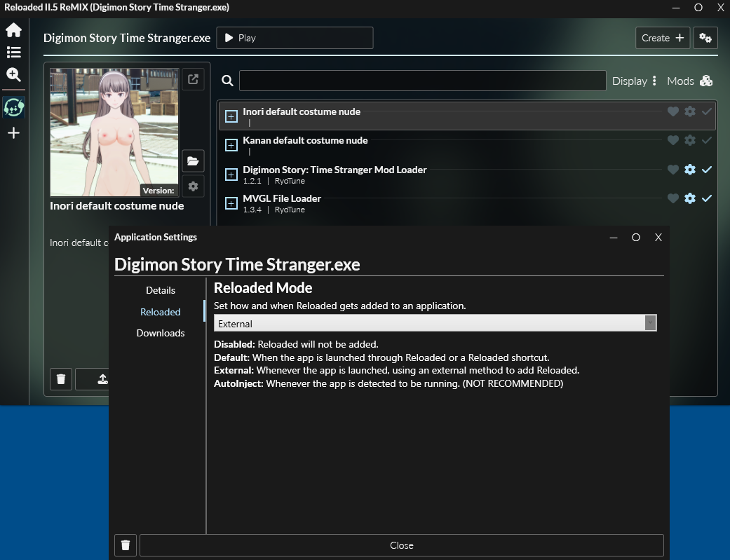The image size is (730, 560).
Task: Toggle the Inori mod enabled checkmark
Action: coord(707,111)
